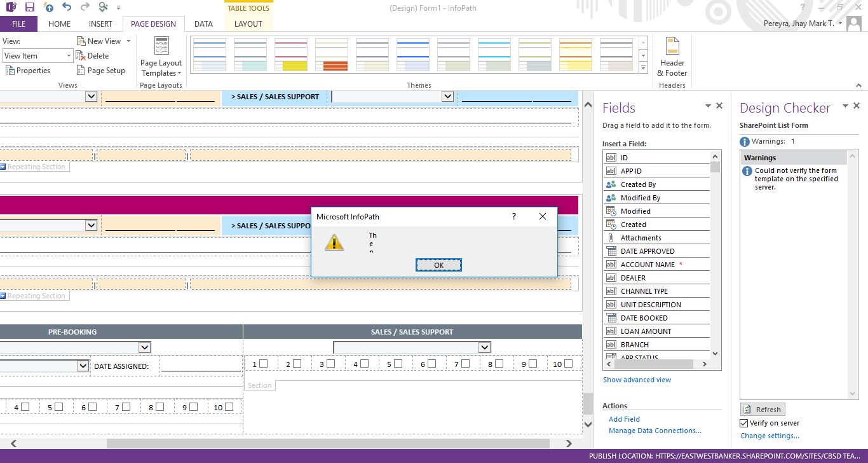The image size is (868, 463).
Task: Switch to the DATA tab
Action: 203,24
